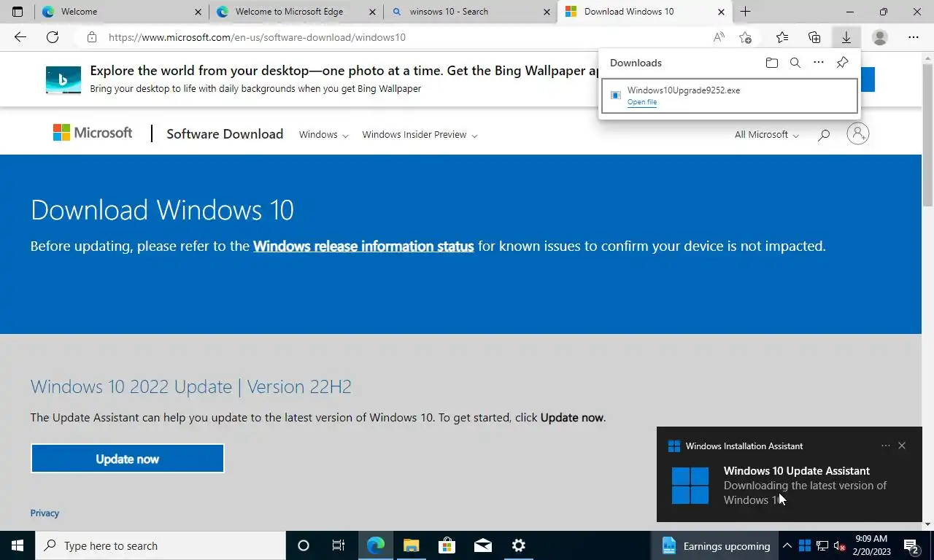Close the Welcome to Microsoft Edge tab
Screen dimensions: 934x560
click(372, 12)
